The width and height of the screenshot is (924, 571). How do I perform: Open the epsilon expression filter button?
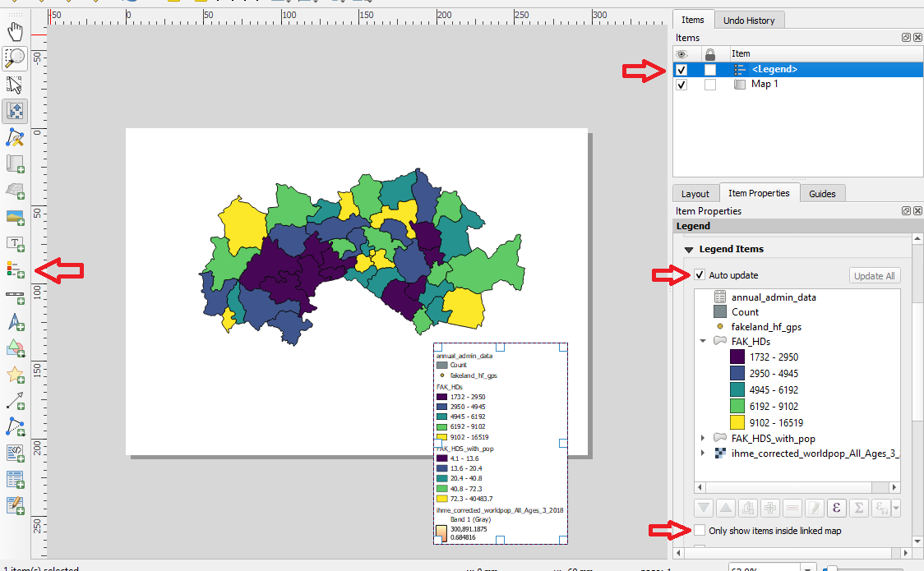(837, 508)
